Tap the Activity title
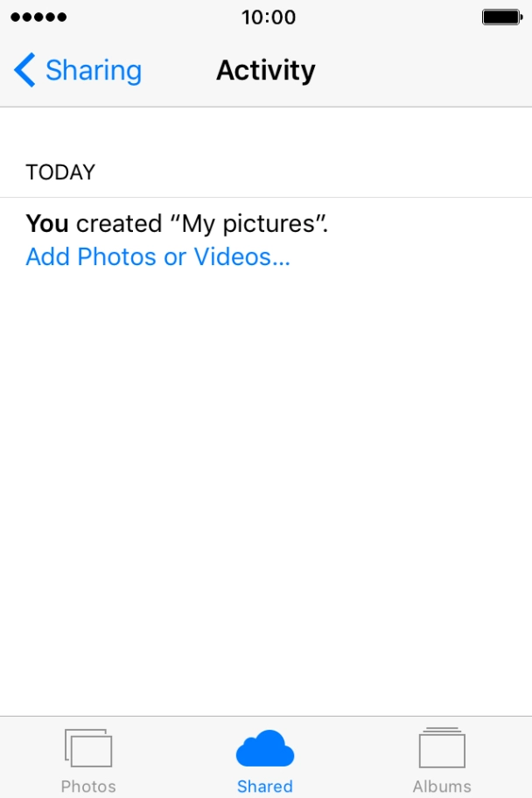Screen dimensions: 532x798 (265, 70)
